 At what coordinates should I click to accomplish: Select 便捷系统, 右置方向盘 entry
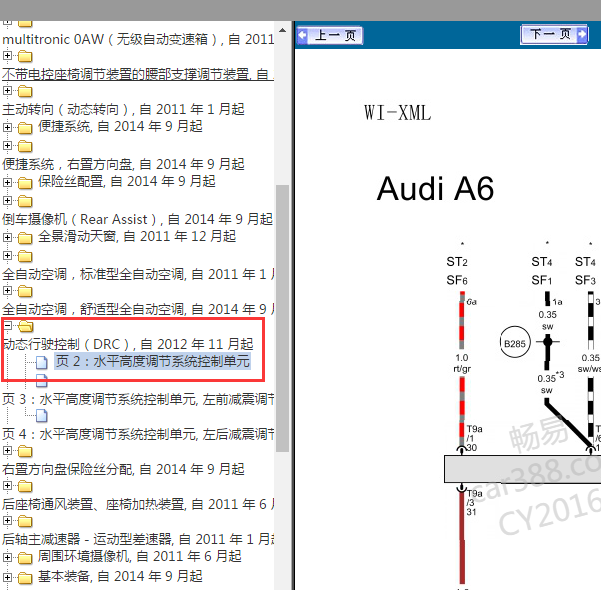pos(123,164)
